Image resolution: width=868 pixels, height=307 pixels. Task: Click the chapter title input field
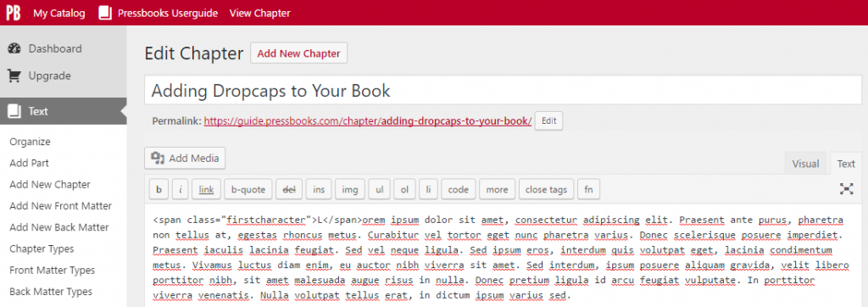tap(503, 91)
